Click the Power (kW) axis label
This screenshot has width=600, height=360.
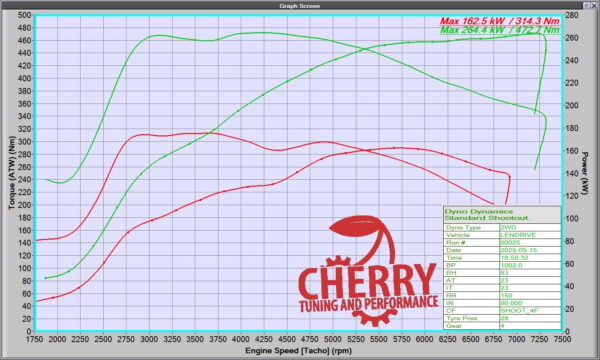click(584, 173)
